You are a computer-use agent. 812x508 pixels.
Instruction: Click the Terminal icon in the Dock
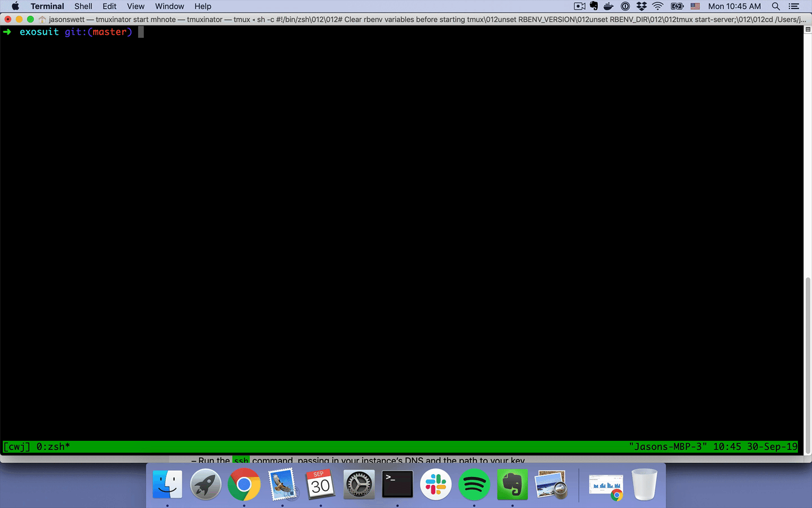[x=398, y=484]
